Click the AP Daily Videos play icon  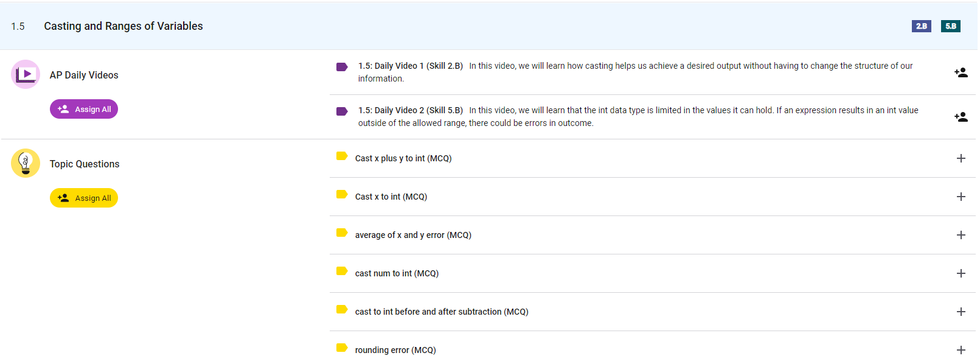tap(26, 74)
